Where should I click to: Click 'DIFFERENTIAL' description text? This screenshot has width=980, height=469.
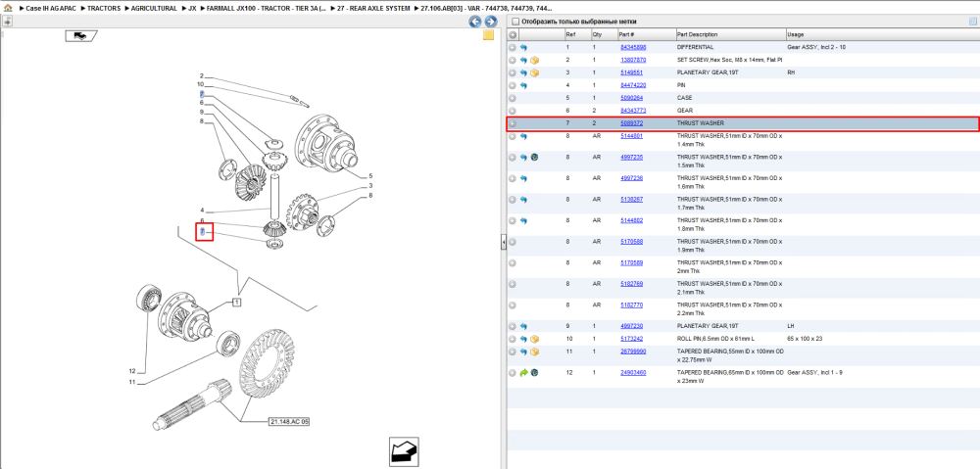[x=696, y=47]
